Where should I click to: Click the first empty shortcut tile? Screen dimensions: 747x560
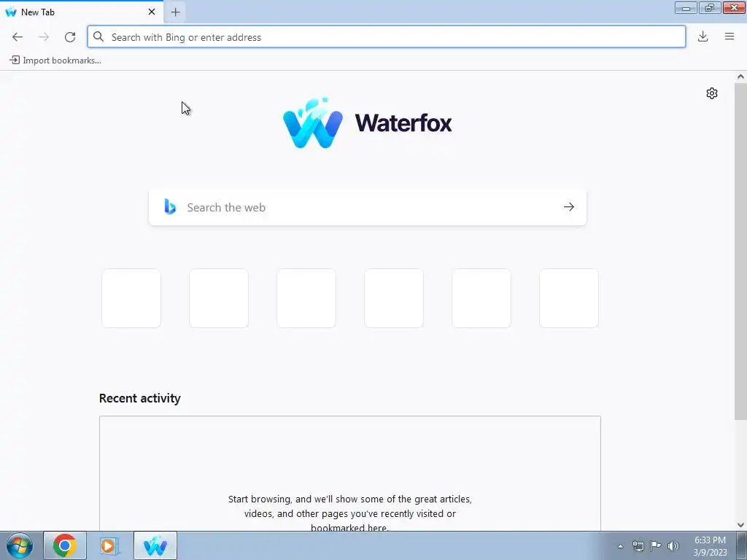[131, 298]
